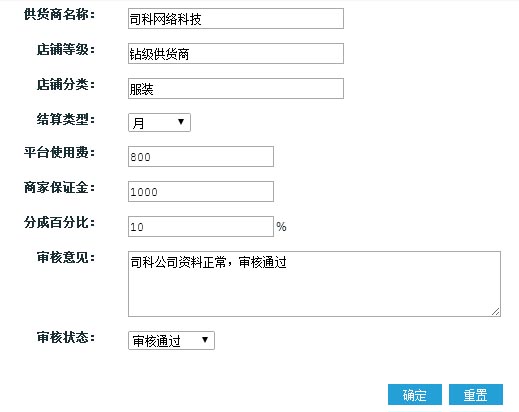
Task: Click the 审核意见 textarea resize handle
Action: tap(495, 311)
